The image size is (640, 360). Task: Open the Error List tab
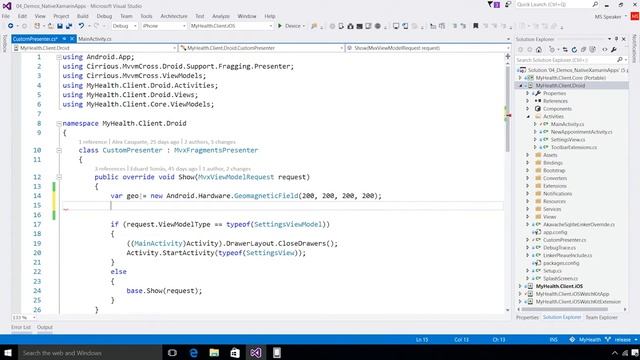click(21, 327)
